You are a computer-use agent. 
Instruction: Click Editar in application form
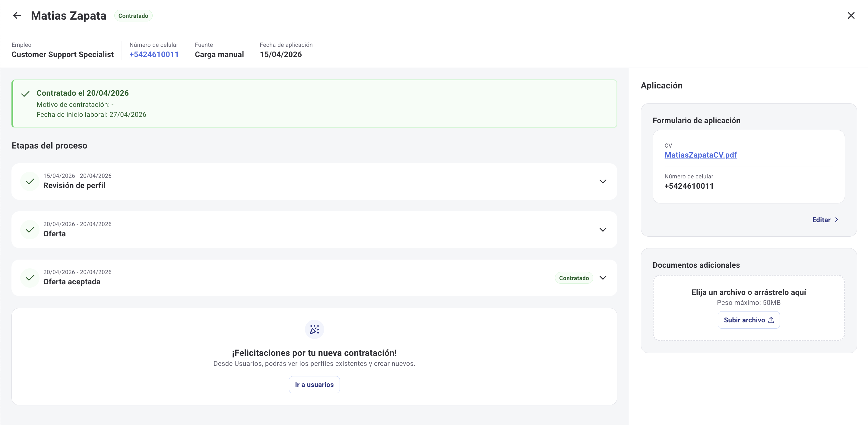(x=821, y=220)
